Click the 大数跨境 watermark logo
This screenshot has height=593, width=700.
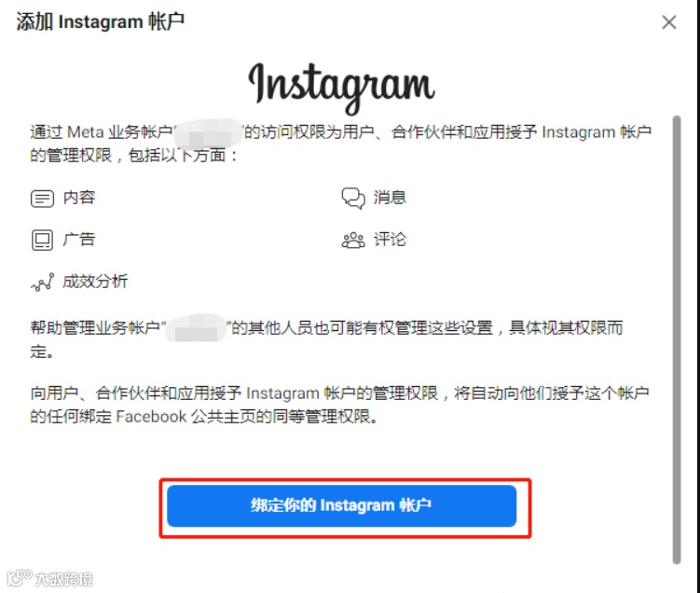(50, 578)
